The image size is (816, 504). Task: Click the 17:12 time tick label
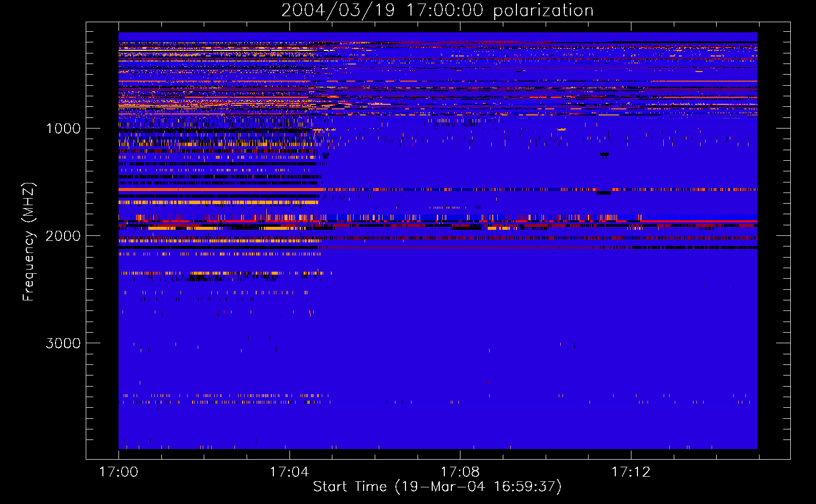point(631,472)
